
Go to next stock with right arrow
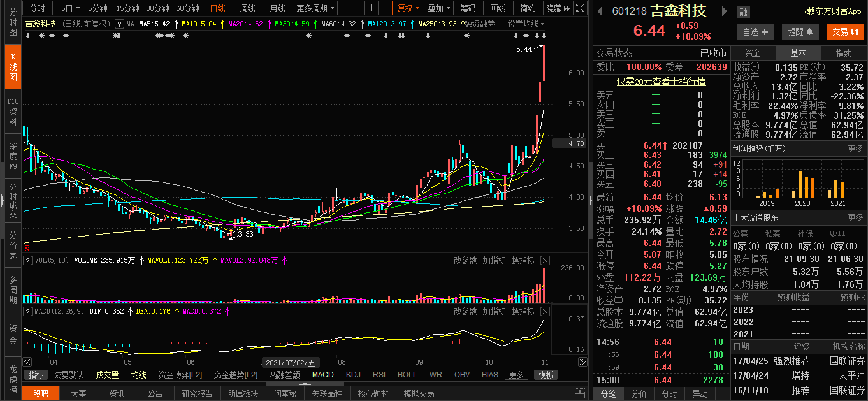point(723,11)
